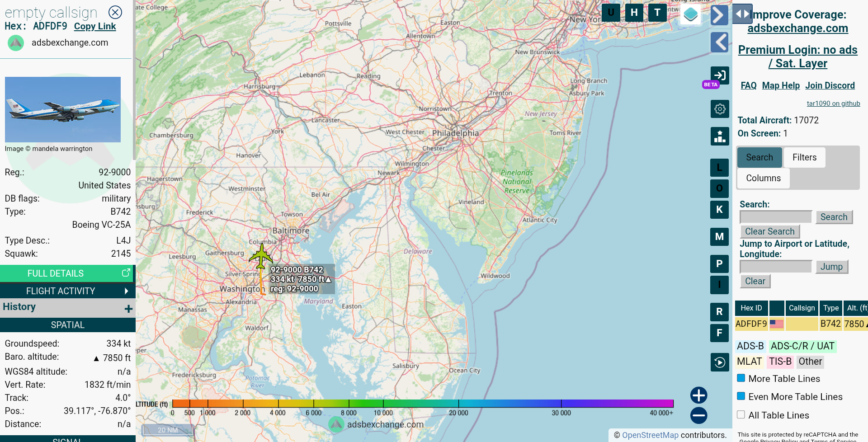Click the H map toggle button

click(x=634, y=13)
